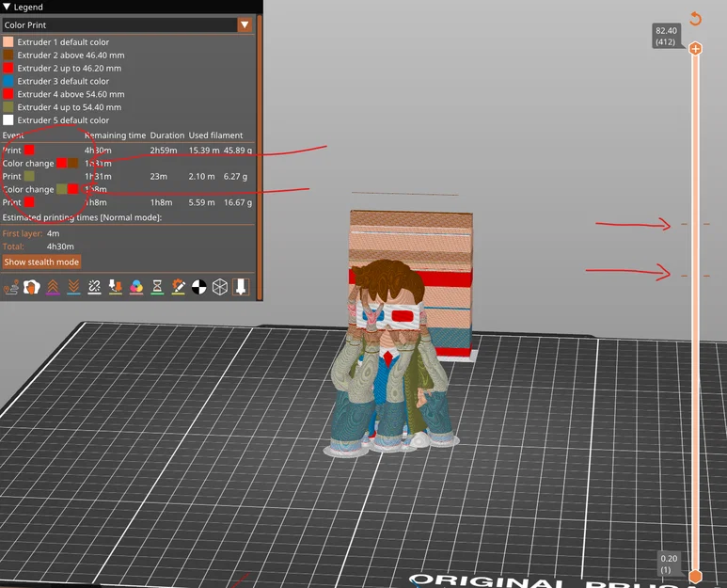Click the '5.59 m' used filament value
The width and height of the screenshot is (727, 588).
[x=201, y=202]
